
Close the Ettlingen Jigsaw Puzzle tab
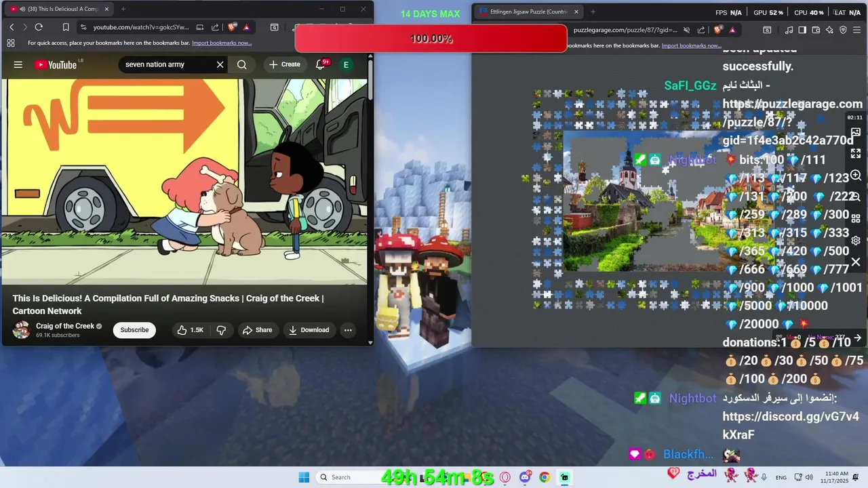pyautogui.click(x=576, y=12)
